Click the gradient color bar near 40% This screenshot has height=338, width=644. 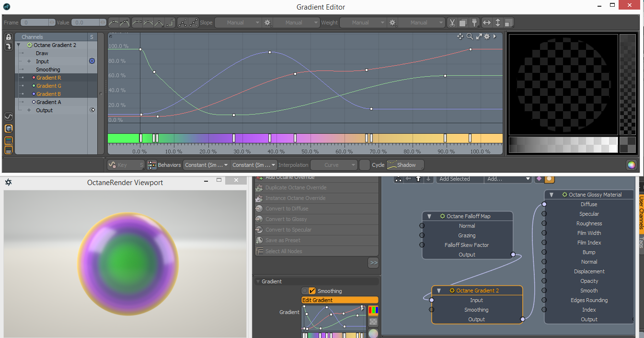click(x=276, y=138)
